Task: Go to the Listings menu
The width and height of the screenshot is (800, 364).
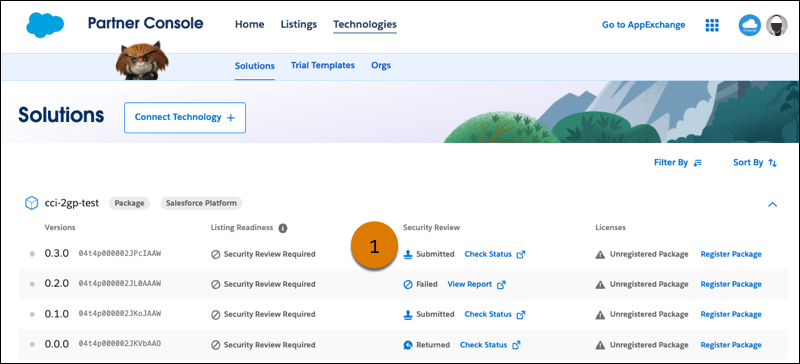Action: 298,24
